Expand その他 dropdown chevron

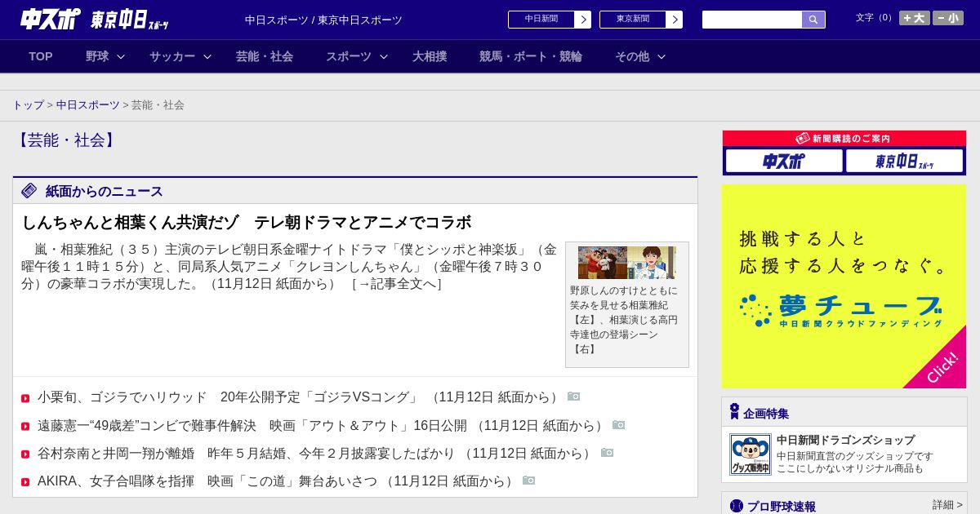[661, 56]
